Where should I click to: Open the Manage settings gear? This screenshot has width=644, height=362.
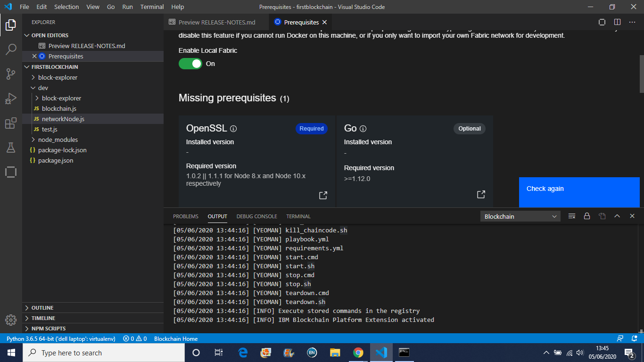click(x=10, y=320)
